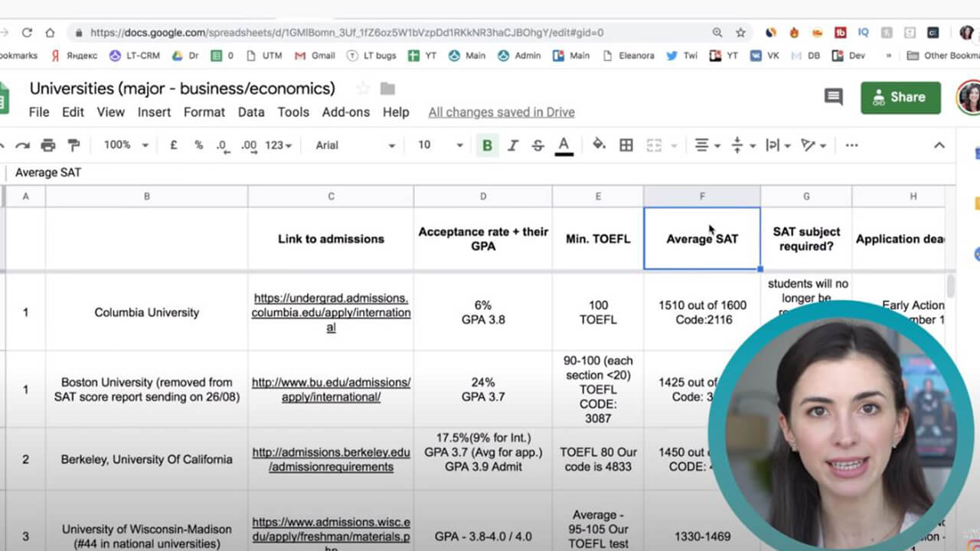980x551 pixels.
Task: Click the browser home button
Action: point(50,33)
